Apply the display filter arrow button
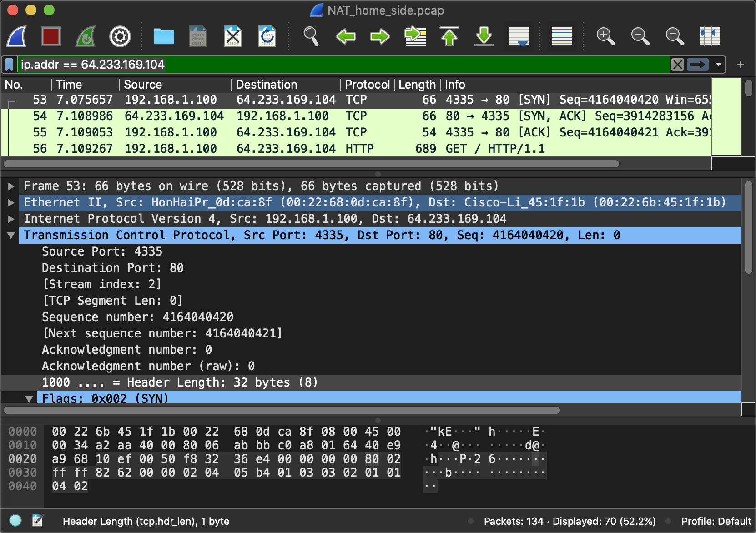756x533 pixels. tap(698, 65)
